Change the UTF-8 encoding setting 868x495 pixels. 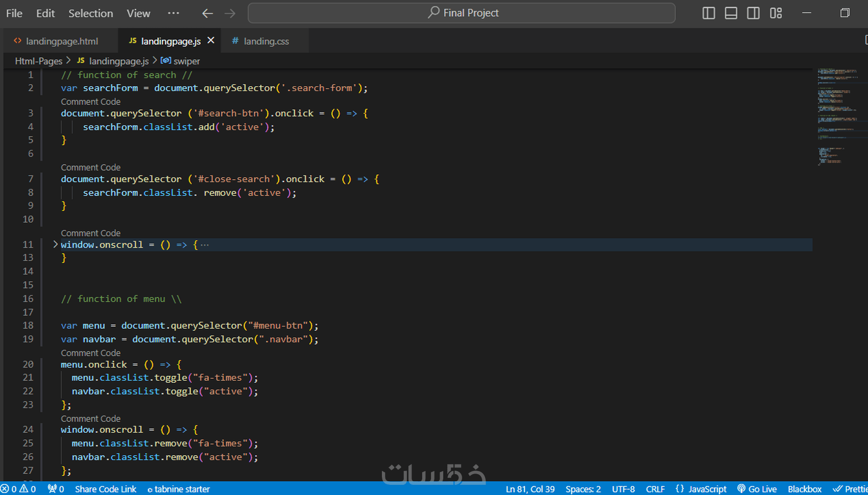pyautogui.click(x=623, y=489)
